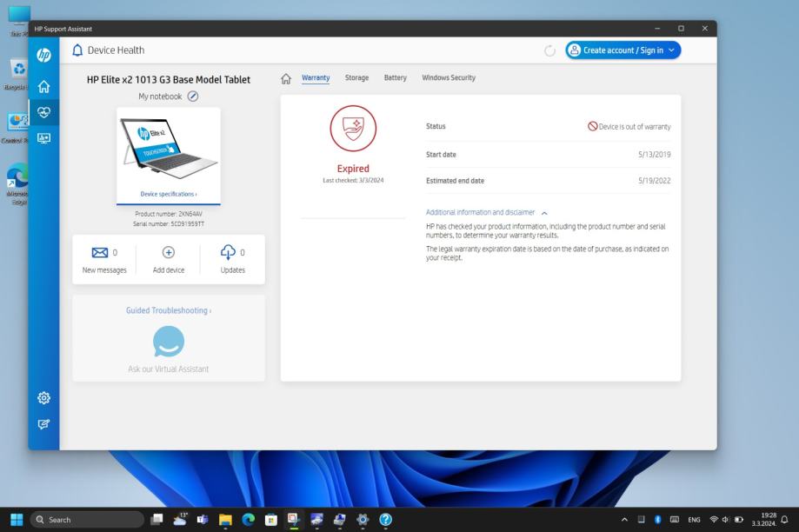The width and height of the screenshot is (799, 532).
Task: Check Updates cloud download icon
Action: click(228, 253)
